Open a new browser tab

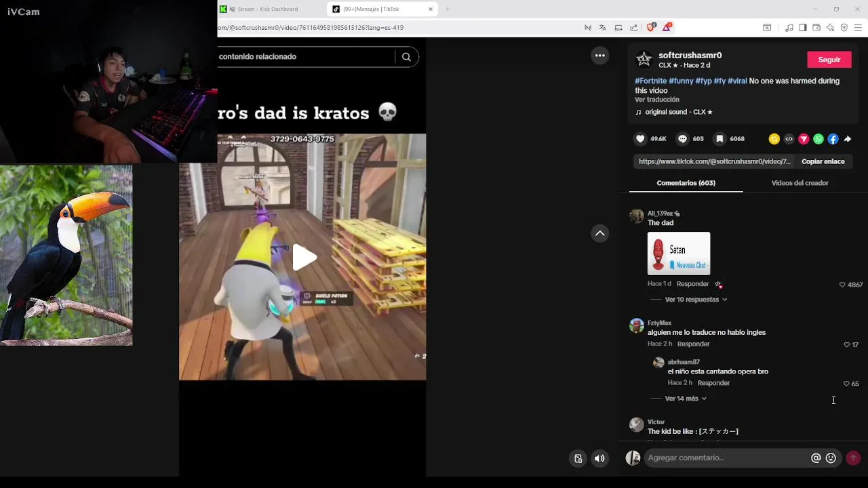pos(448,9)
